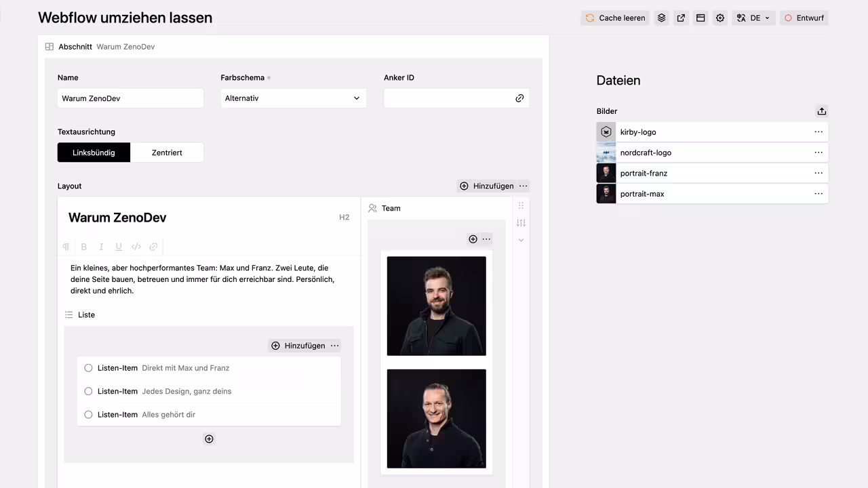Click nordcraft-logo thumbnail
The image size is (868, 488).
606,152
